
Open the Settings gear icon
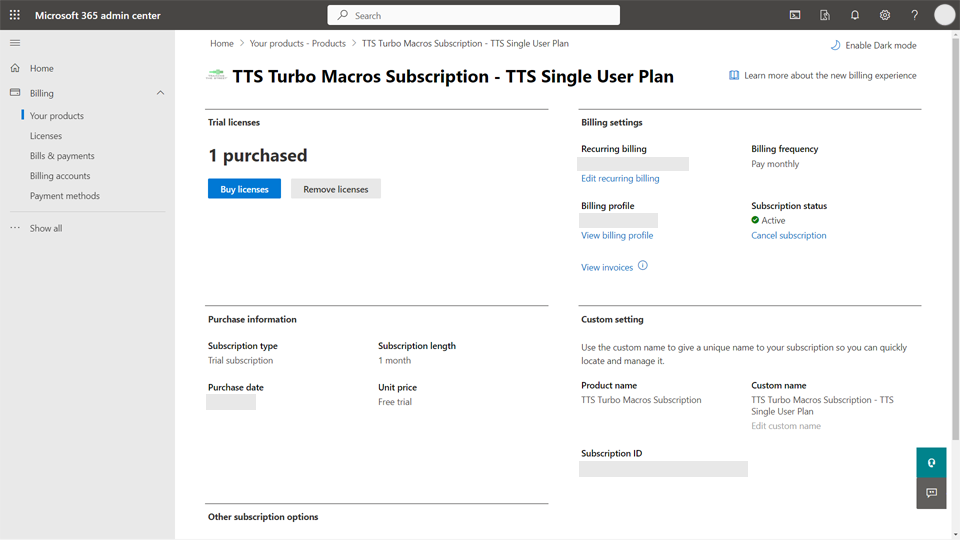coord(885,15)
